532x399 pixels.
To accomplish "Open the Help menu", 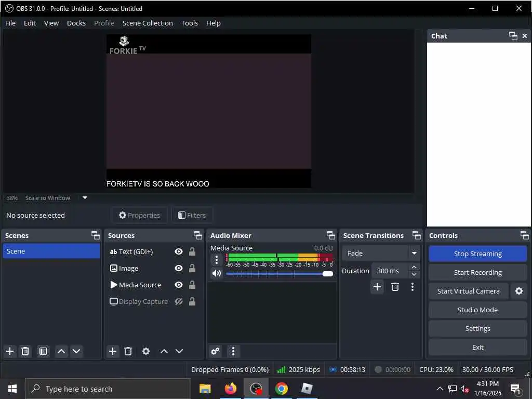I will [214, 23].
